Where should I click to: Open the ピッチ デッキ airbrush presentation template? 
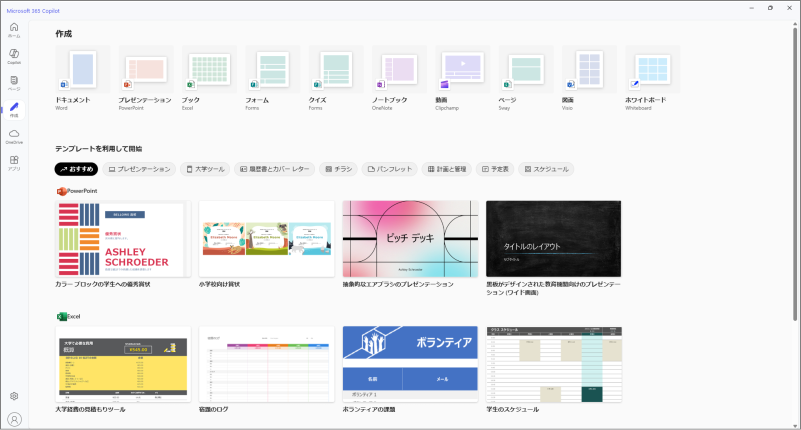410,239
